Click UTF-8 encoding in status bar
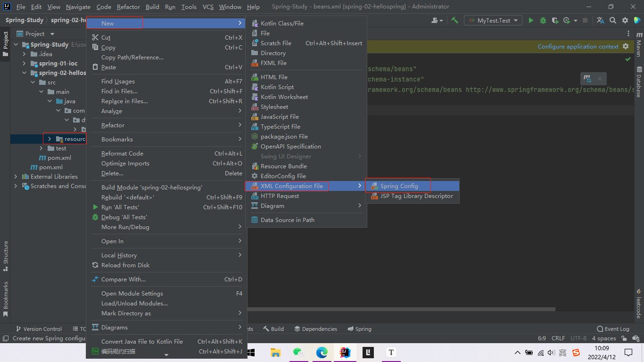 [578, 338]
